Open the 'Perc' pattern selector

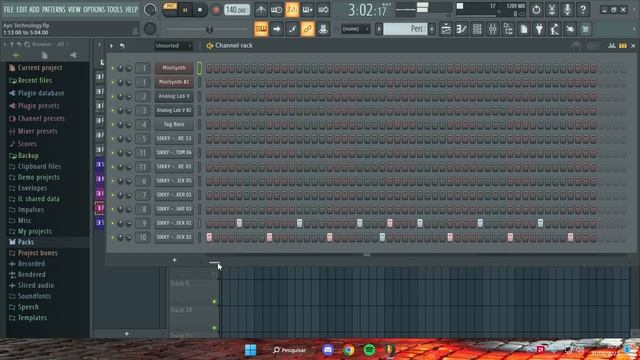405,29
